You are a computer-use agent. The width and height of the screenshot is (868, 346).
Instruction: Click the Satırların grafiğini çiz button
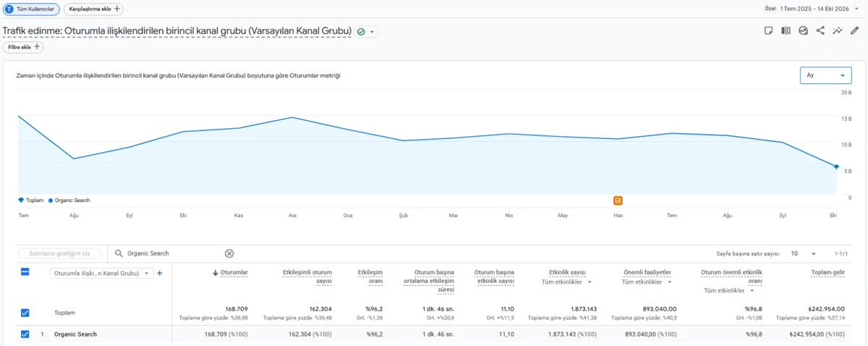point(59,253)
